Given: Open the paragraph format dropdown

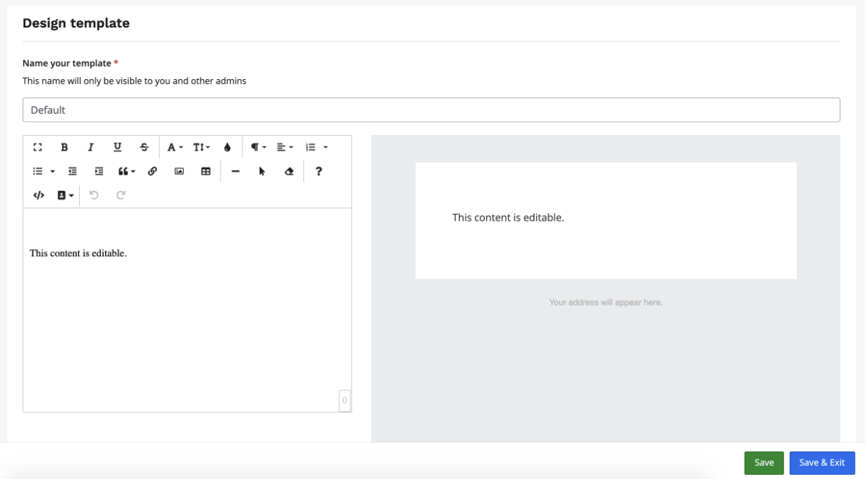Looking at the screenshot, I should click(x=258, y=147).
